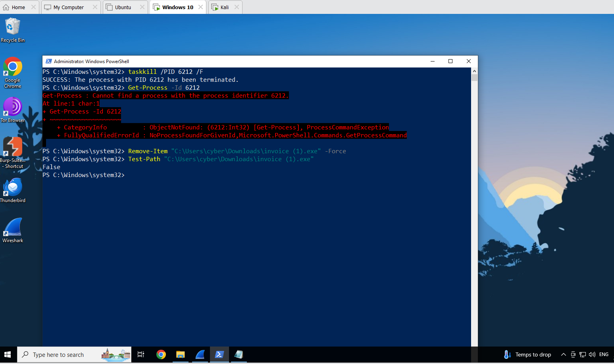The height and width of the screenshot is (364, 614).
Task: Click the tray icon left of the network icon
Action: [573, 354]
